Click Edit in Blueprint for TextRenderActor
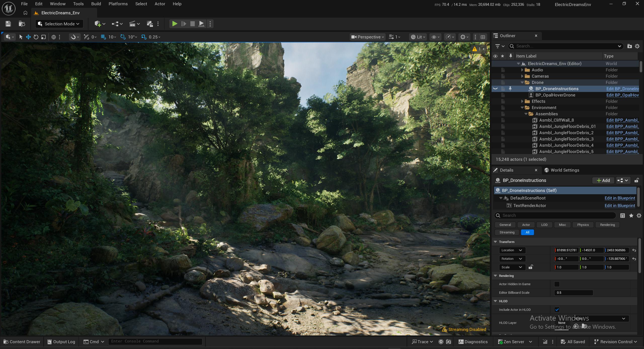The height and width of the screenshot is (349, 644). click(x=620, y=206)
